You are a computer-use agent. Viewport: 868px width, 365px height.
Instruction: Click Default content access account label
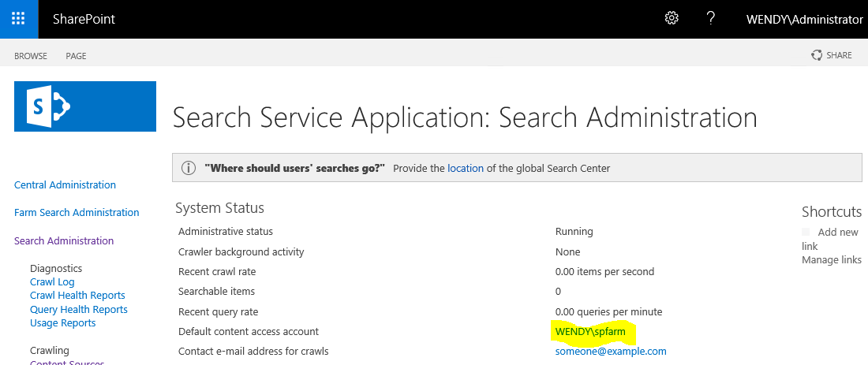pyautogui.click(x=249, y=332)
